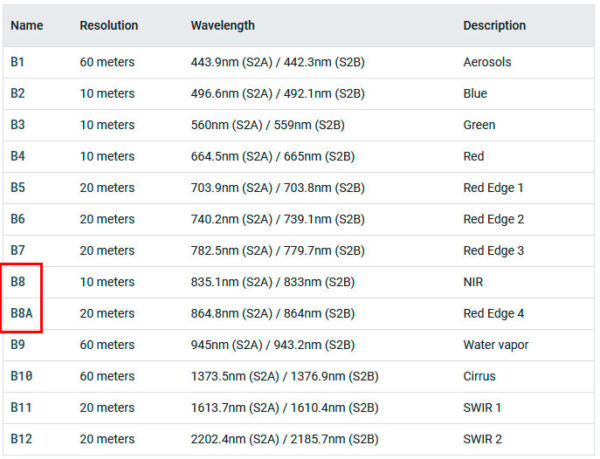600x459 pixels.
Task: Click the SWIR 2 description
Action: point(483,439)
